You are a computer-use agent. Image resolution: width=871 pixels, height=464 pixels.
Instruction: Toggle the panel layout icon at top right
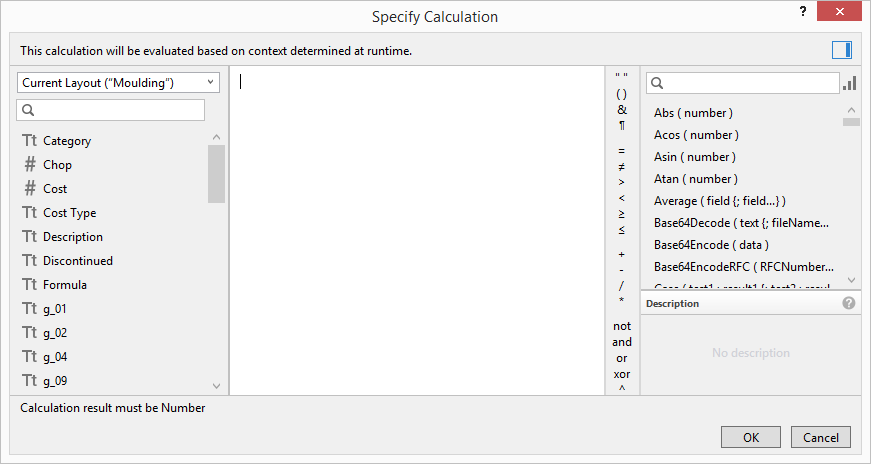click(841, 50)
